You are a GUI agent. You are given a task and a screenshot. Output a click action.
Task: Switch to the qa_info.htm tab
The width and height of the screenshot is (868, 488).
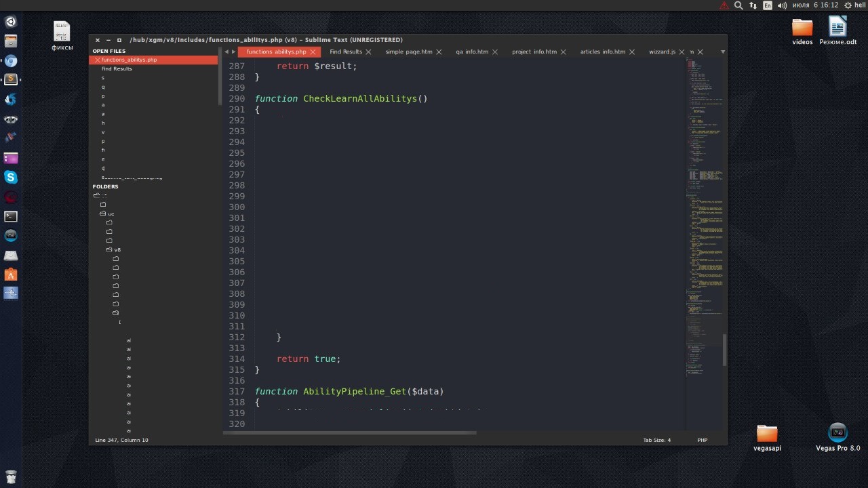pyautogui.click(x=472, y=52)
